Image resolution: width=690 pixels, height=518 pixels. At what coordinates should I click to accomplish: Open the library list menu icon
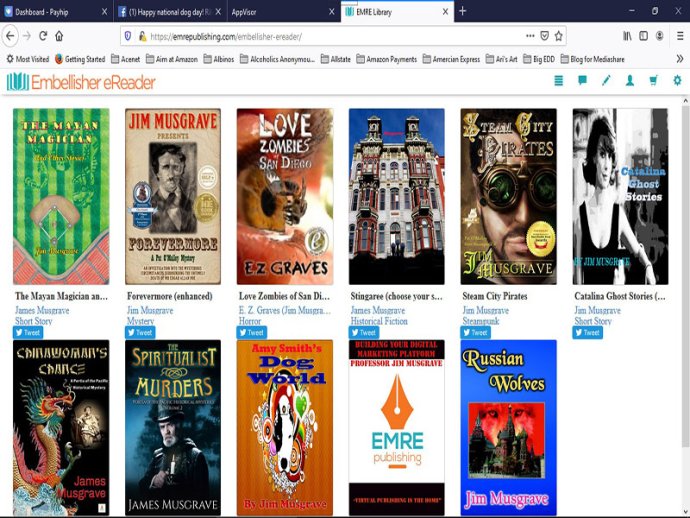(x=558, y=81)
